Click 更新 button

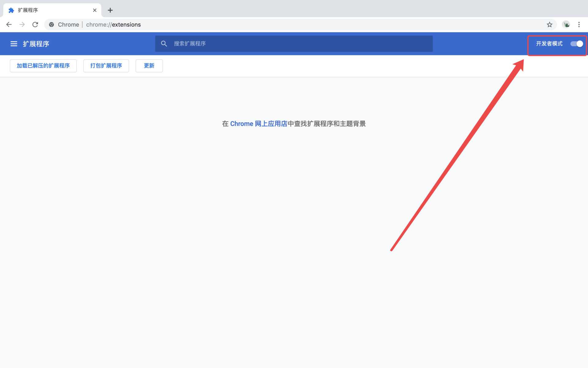[149, 66]
